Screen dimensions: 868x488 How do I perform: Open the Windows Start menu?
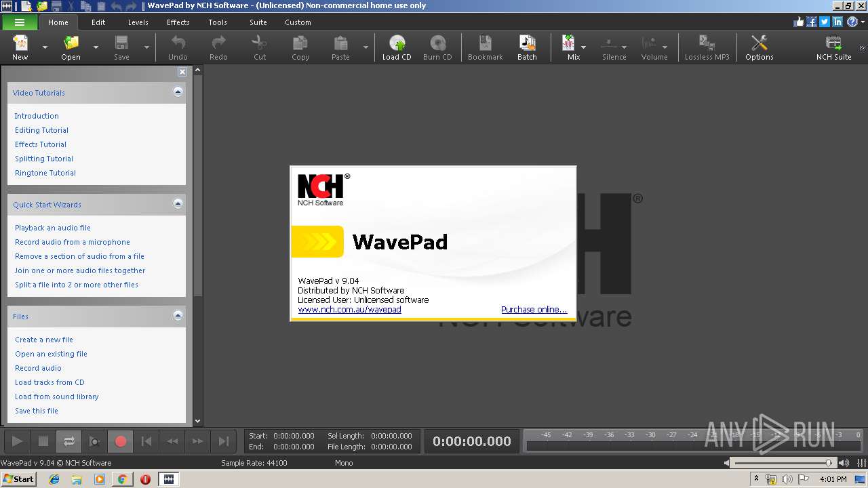(x=18, y=479)
